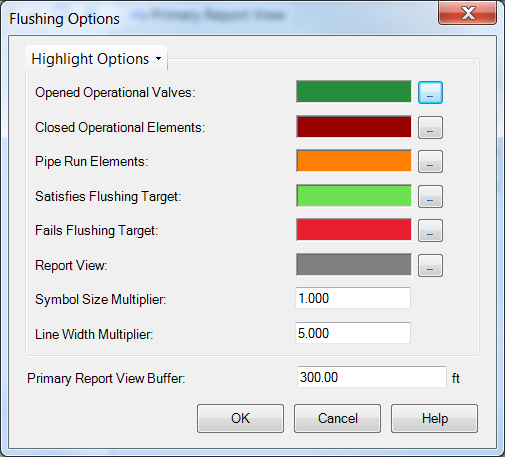This screenshot has width=505, height=457.
Task: Click the Line Width Multiplier input field
Action: (353, 333)
